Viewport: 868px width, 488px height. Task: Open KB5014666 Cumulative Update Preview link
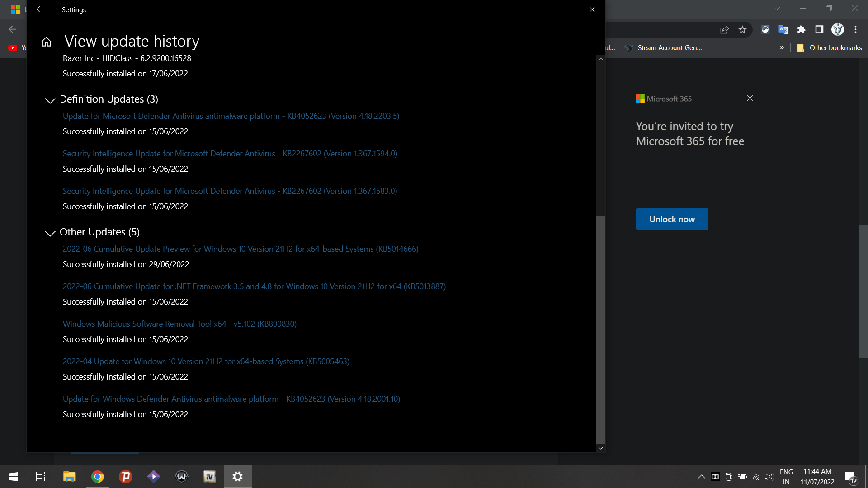[x=241, y=249]
